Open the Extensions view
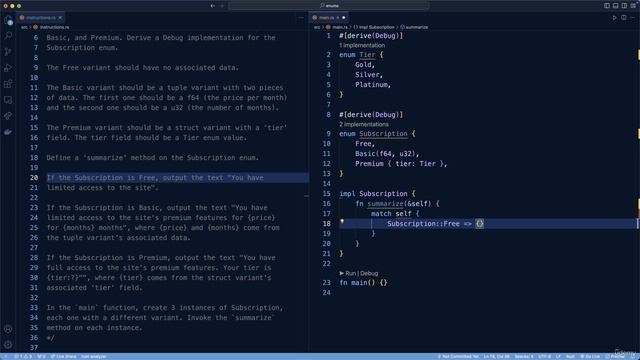 point(8,84)
